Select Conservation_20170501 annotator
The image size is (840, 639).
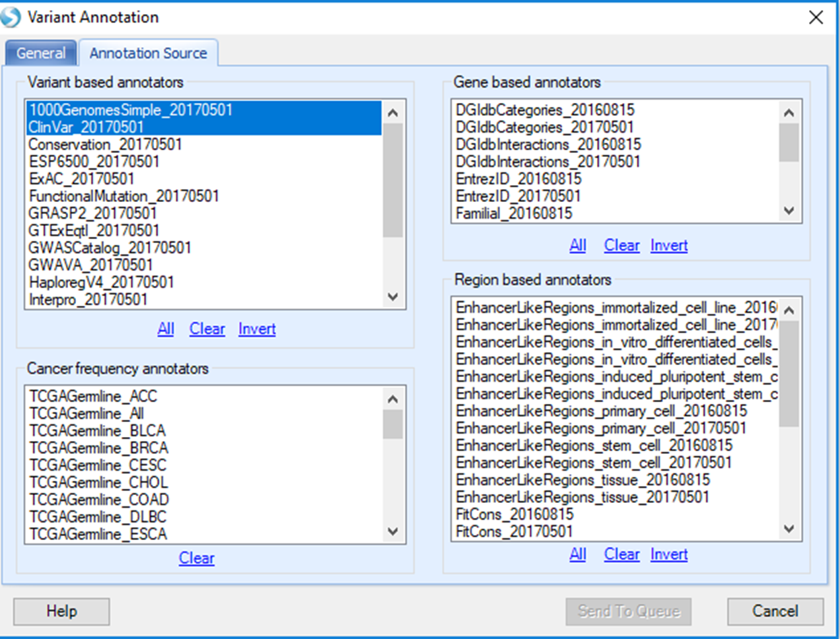click(204, 144)
